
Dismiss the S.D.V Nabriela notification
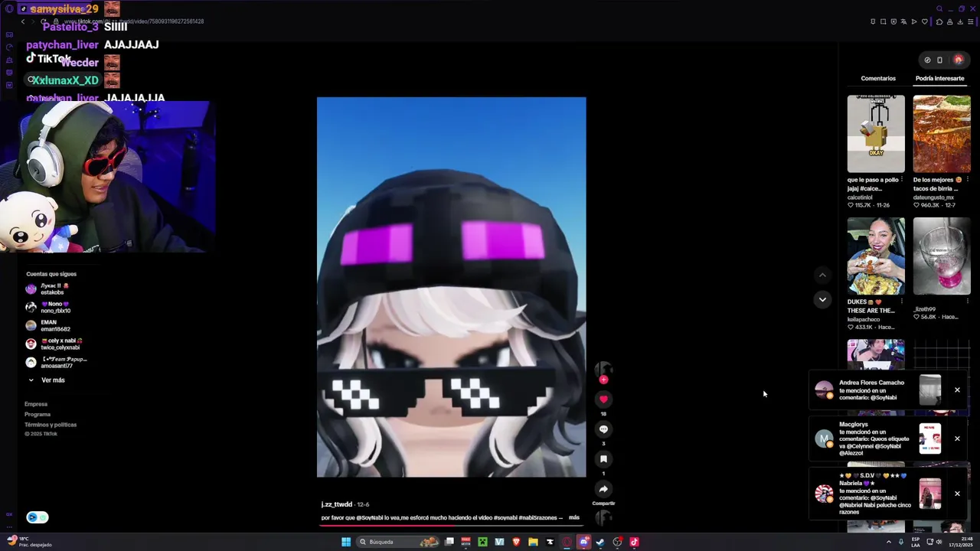tap(957, 494)
